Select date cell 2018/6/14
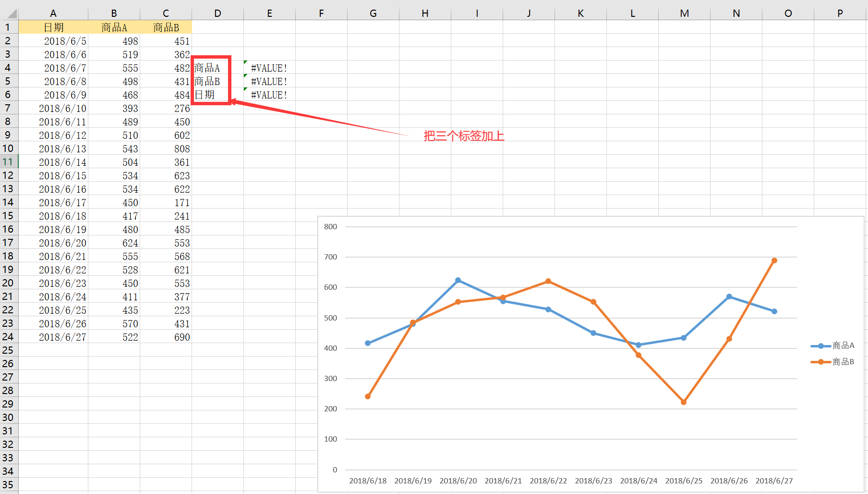868x494 pixels. 53,162
